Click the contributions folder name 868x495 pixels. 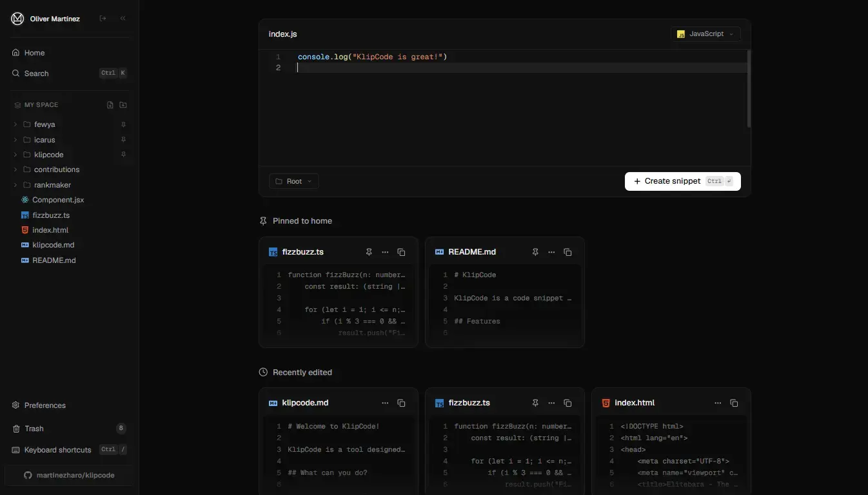pyautogui.click(x=57, y=170)
